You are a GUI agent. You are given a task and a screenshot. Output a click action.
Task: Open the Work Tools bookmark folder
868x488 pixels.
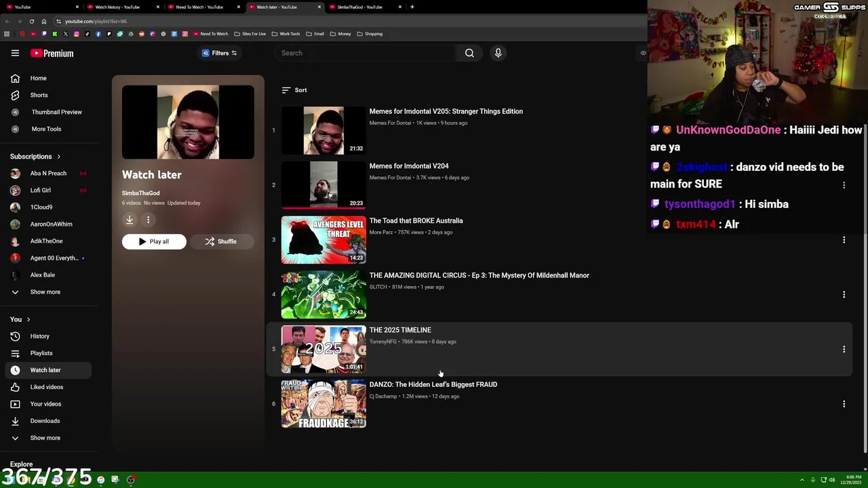(285, 34)
